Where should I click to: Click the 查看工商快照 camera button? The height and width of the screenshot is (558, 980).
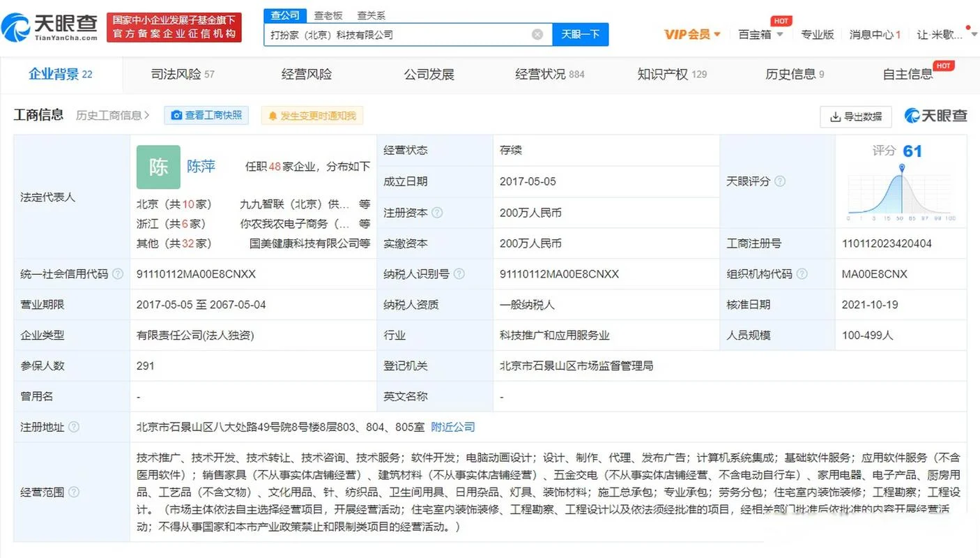tap(206, 115)
